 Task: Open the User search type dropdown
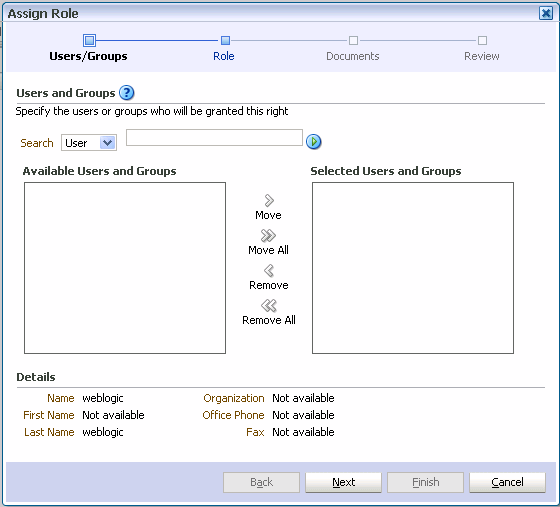(x=89, y=143)
